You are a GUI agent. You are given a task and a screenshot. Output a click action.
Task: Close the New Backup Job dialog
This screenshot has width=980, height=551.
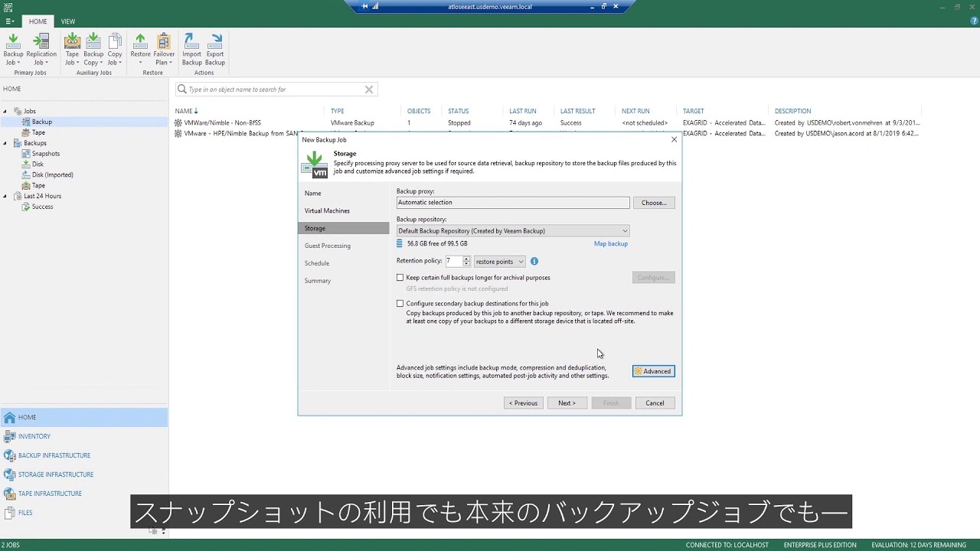point(674,139)
